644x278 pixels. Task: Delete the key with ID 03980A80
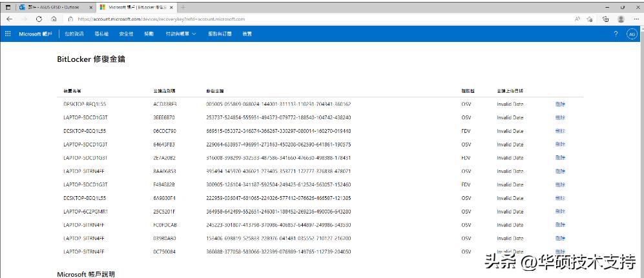[560, 238]
